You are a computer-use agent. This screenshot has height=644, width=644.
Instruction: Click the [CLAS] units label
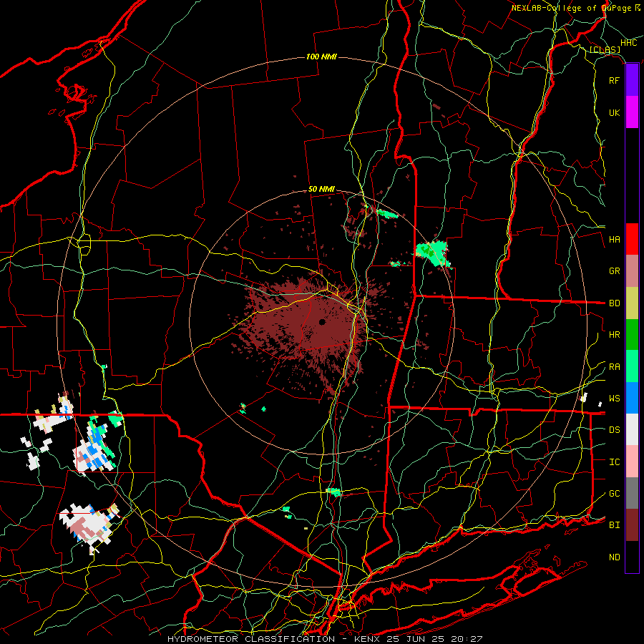click(x=605, y=50)
